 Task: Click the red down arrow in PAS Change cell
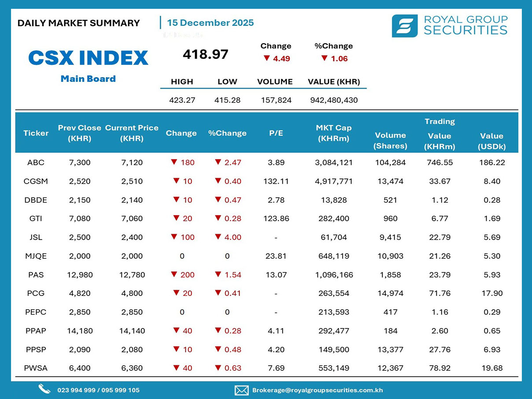tap(174, 274)
